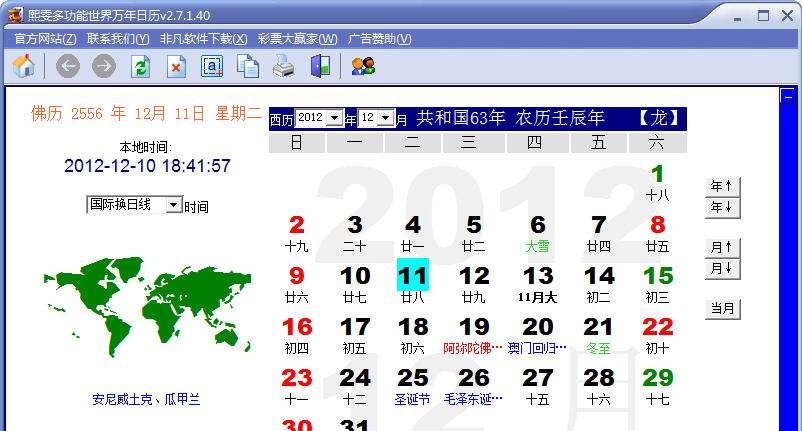
Task: Select date 15 (初三) on calendar
Action: pos(658,276)
